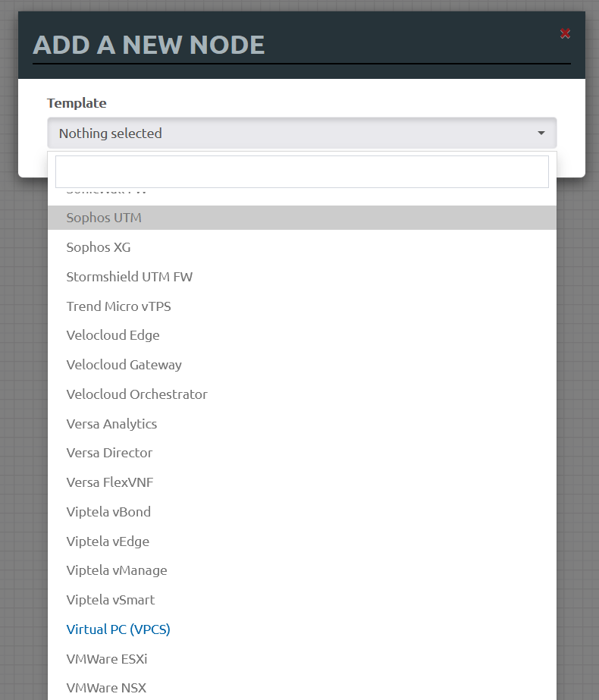Click the template search input field
This screenshot has width=599, height=700.
coord(302,171)
